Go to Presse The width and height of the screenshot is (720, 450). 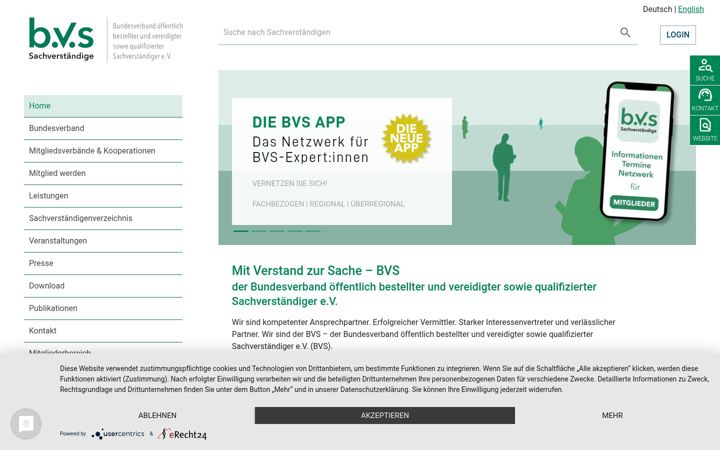tap(103, 263)
